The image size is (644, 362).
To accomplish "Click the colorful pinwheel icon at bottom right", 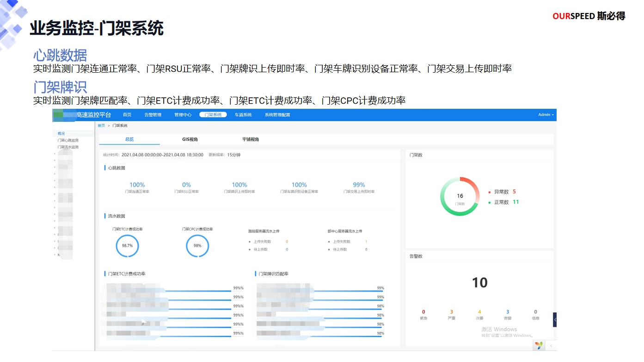I will [539, 345].
